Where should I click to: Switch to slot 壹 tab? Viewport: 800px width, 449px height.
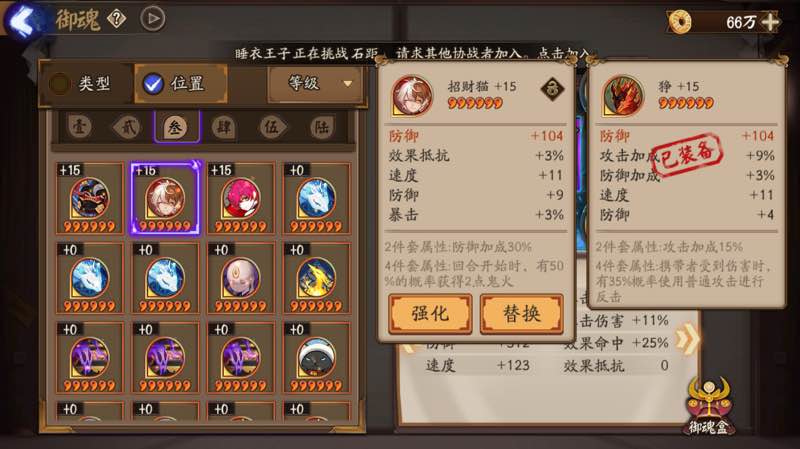[x=79, y=127]
